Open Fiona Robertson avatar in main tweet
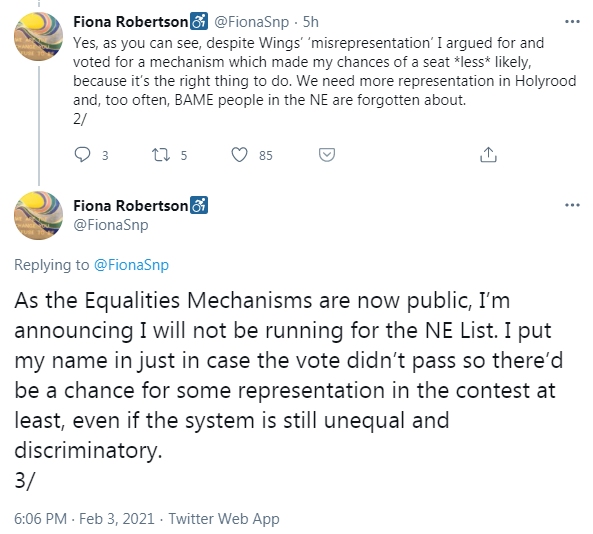The width and height of the screenshot is (593, 534). tap(39, 216)
